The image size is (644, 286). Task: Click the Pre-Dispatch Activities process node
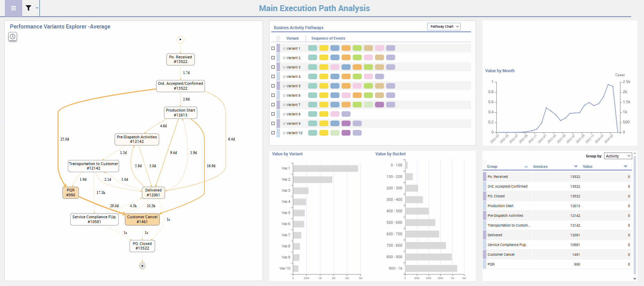coord(137,139)
